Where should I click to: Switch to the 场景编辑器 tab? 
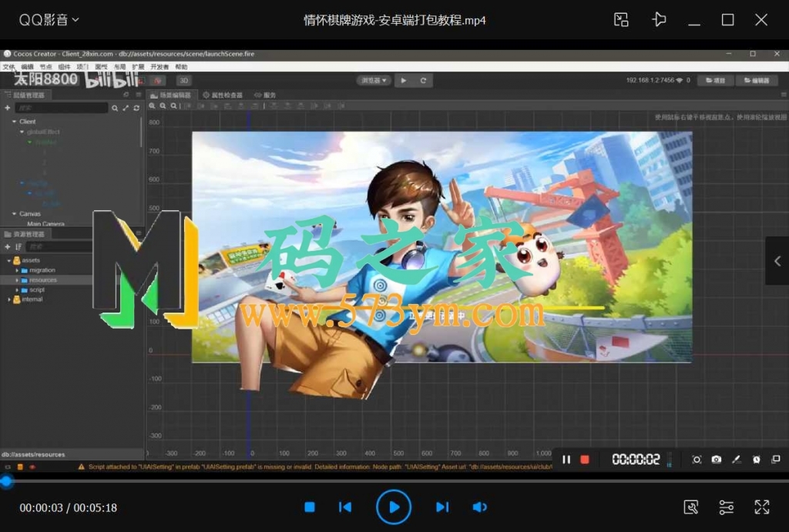[x=171, y=95]
